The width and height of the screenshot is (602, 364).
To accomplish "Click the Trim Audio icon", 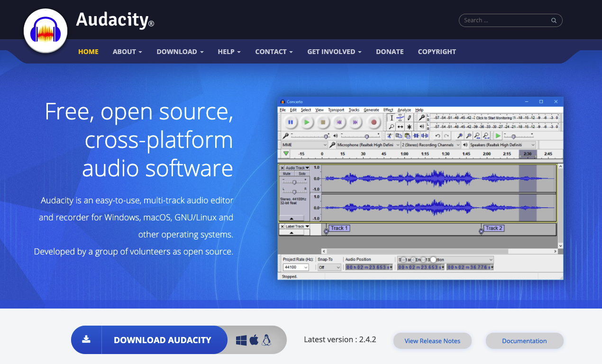I will point(415,136).
